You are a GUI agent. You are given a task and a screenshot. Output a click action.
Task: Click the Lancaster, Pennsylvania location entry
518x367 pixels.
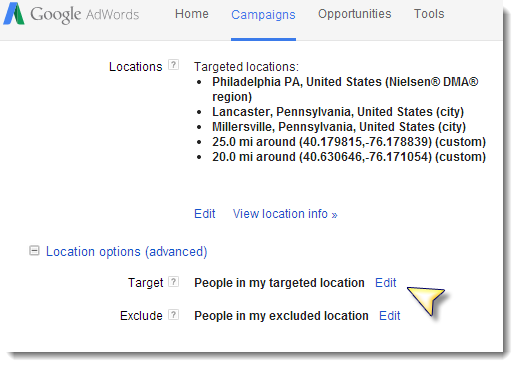coord(338,112)
